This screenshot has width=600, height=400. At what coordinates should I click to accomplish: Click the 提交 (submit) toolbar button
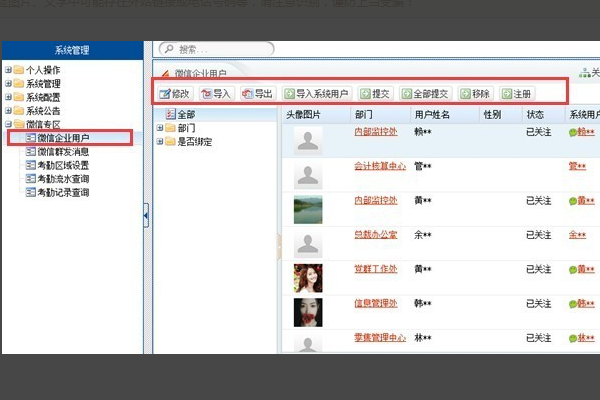coord(375,94)
